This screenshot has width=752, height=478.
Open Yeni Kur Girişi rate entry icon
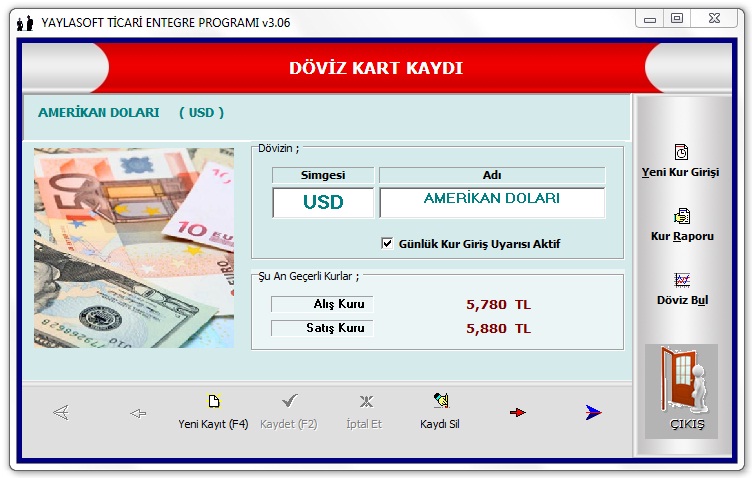click(x=681, y=152)
